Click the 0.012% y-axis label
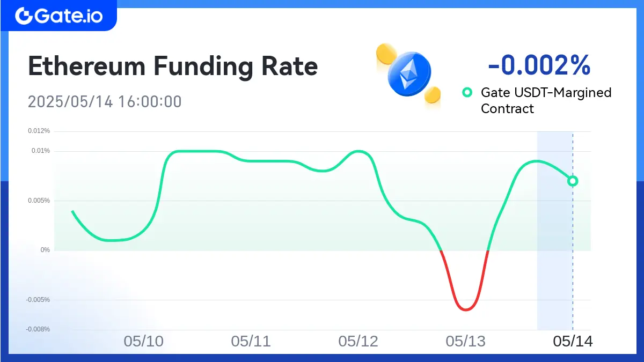The height and width of the screenshot is (362, 644). (40, 131)
